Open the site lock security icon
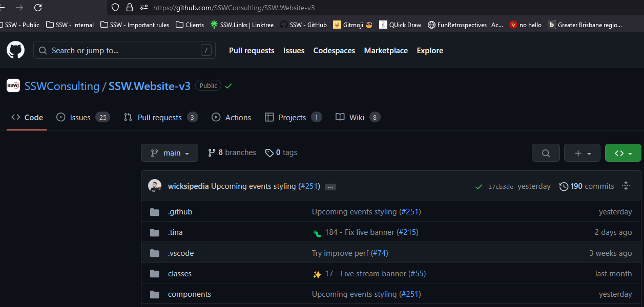The height and width of the screenshot is (307, 644). point(130,7)
